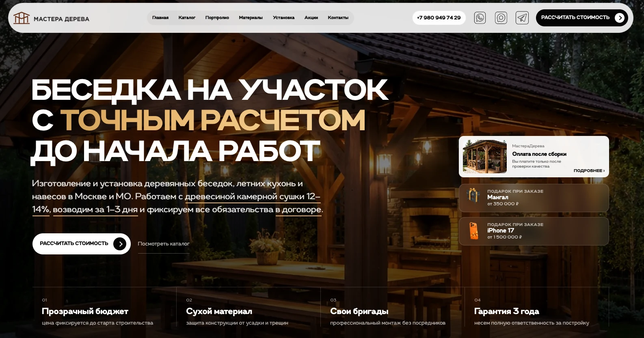The height and width of the screenshot is (338, 644).
Task: Open the Портфолио menu item
Action: point(217,18)
